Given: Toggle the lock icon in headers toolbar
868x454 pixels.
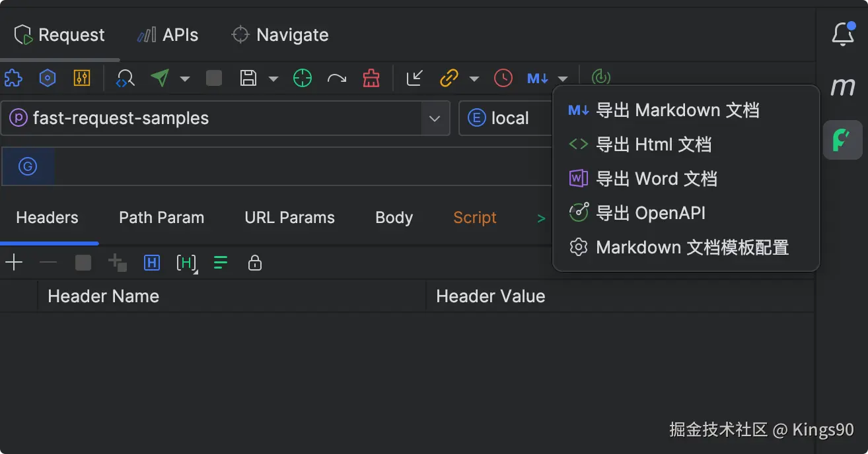Looking at the screenshot, I should click(255, 263).
